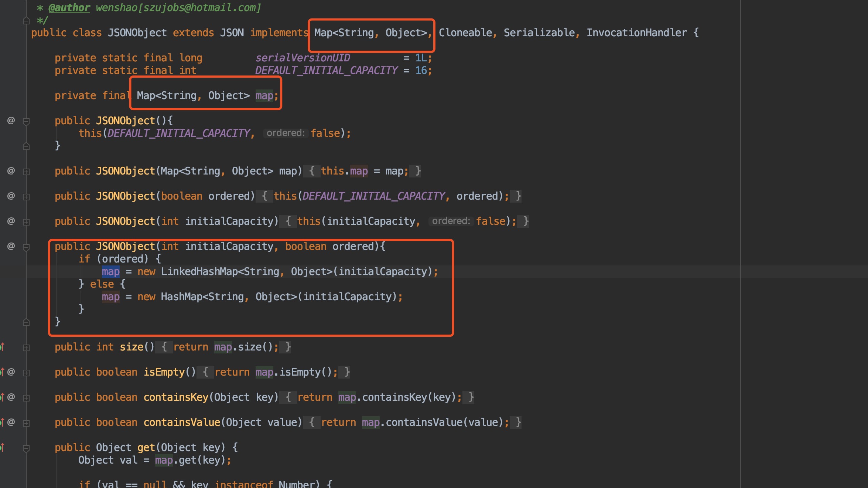
Task: Collapse the JSONObject(int, boolean) constructor
Action: (26, 247)
